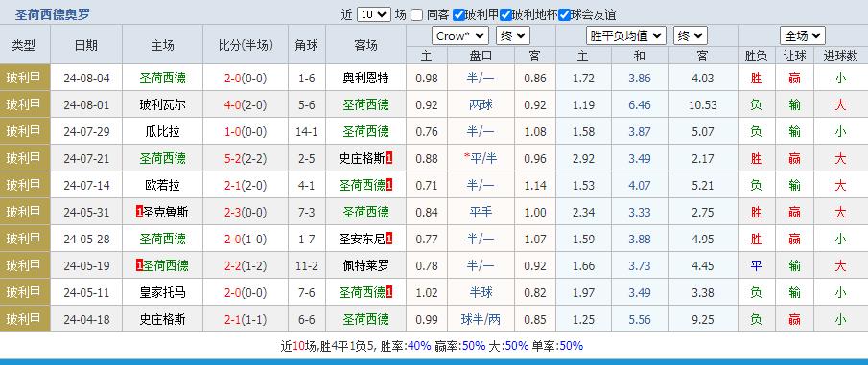Open home team 史庄格斯 on 24-04-18
Image resolution: width=868 pixels, height=365 pixels.
[x=162, y=319]
